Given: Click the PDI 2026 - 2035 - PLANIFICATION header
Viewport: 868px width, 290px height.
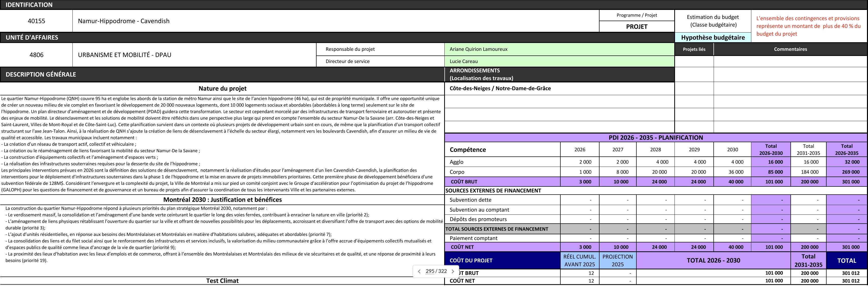Looking at the screenshot, I should tap(655, 138).
